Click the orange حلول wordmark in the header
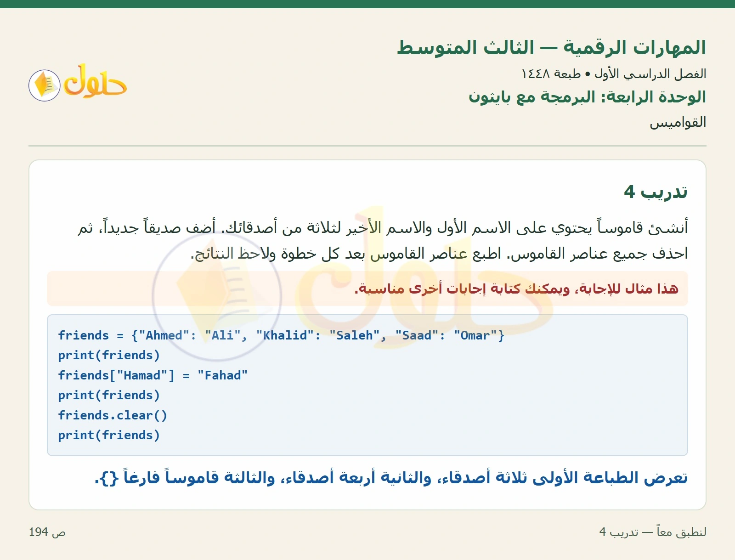The height and width of the screenshot is (560, 735). click(95, 81)
